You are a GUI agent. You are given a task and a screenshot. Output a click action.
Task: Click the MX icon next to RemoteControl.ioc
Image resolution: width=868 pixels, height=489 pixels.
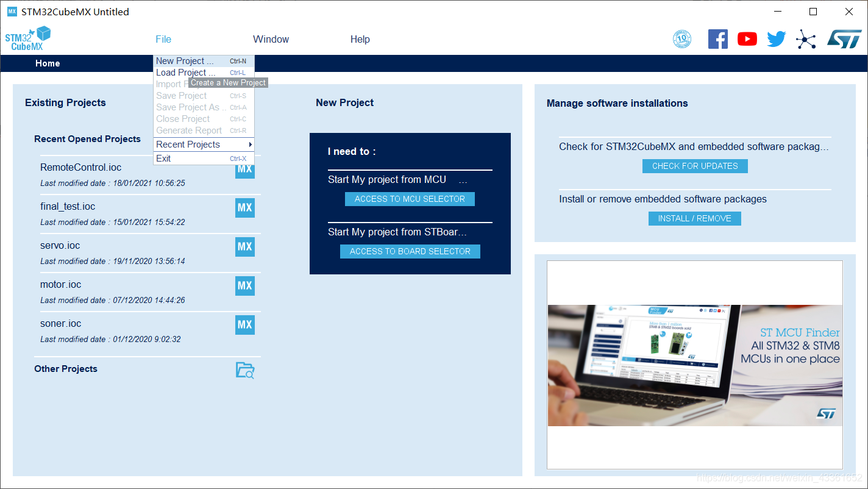[245, 169]
